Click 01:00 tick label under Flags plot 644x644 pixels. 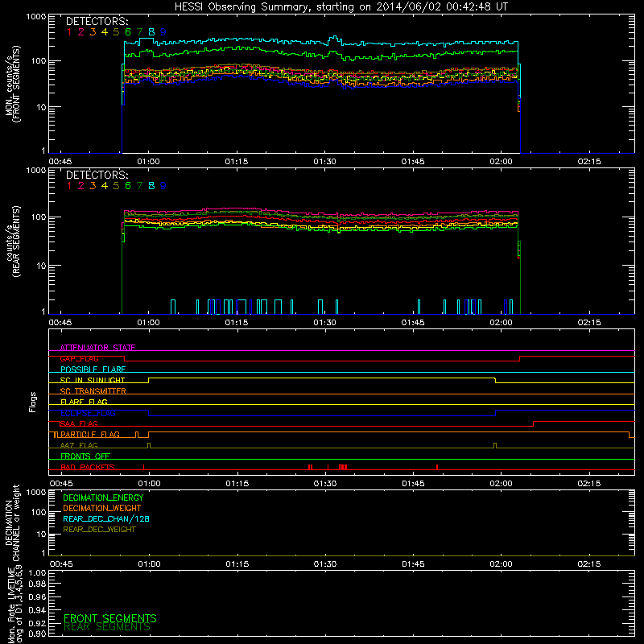coord(149,484)
